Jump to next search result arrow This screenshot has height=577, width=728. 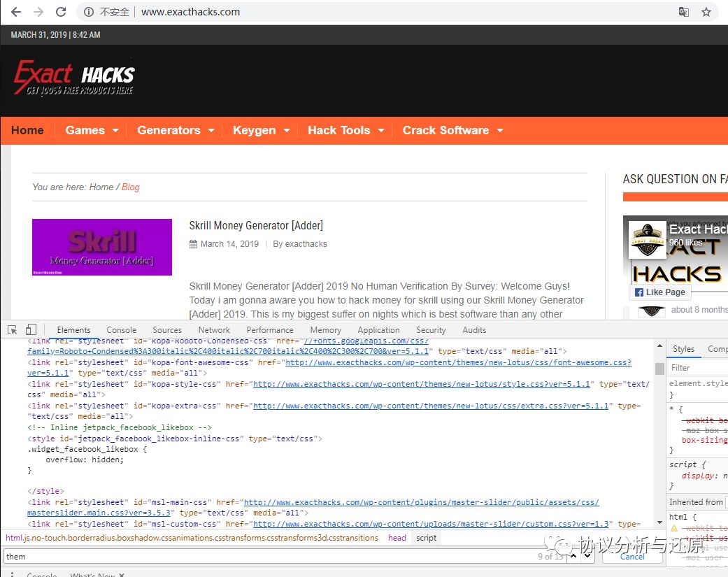[587, 556]
